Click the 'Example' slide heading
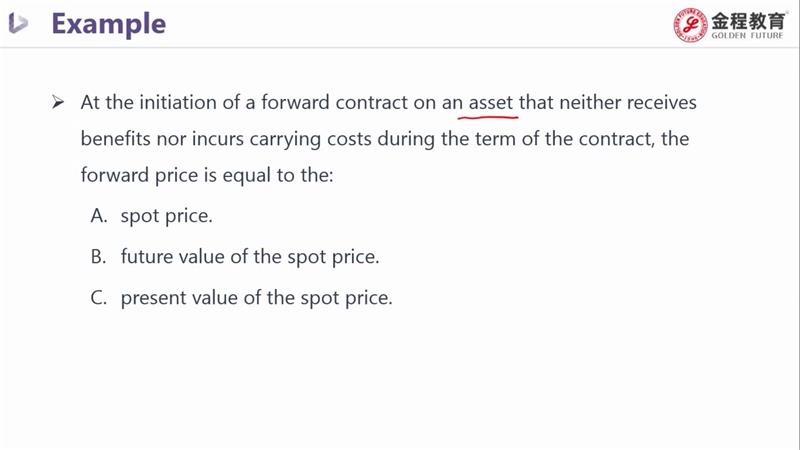Screen dimensions: 800x450 click(108, 24)
